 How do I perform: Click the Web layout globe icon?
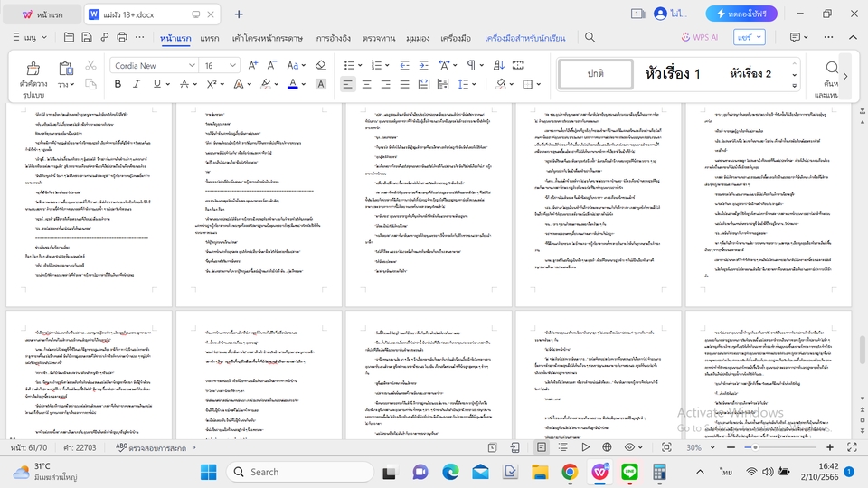607,447
